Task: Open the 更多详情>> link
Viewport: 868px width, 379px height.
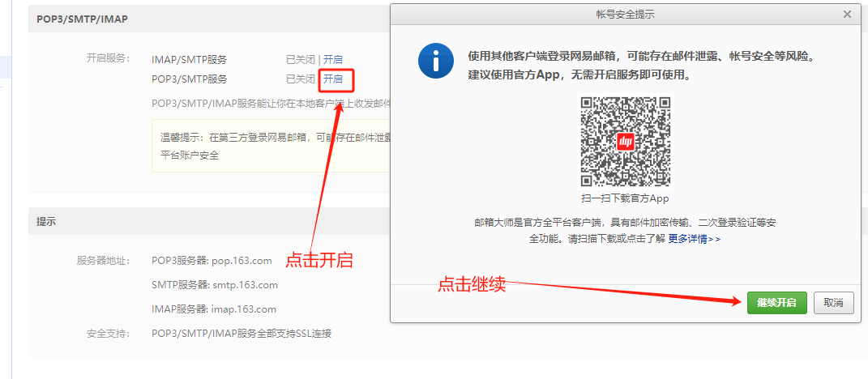Action: coord(695,239)
